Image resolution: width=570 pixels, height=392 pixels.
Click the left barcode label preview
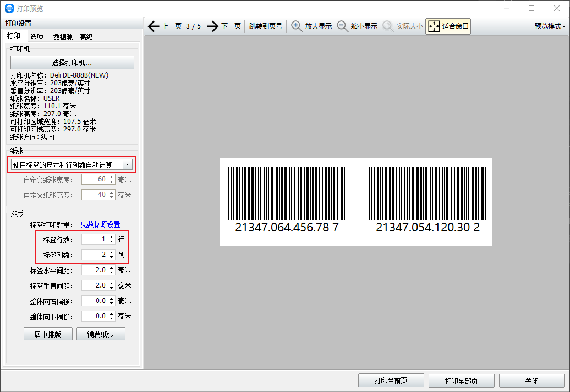point(288,202)
